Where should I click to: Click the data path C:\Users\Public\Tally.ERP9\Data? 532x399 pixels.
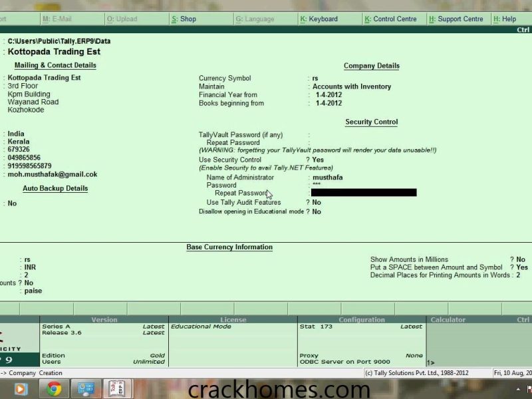[x=59, y=41]
